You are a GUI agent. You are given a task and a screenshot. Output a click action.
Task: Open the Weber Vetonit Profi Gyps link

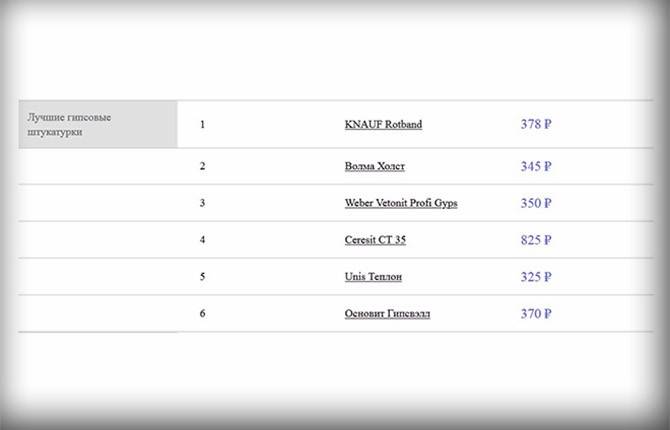[401, 203]
